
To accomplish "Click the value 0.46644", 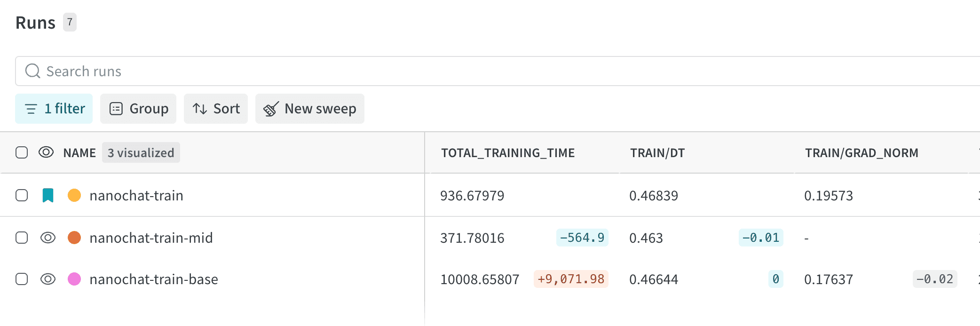I will (654, 279).
